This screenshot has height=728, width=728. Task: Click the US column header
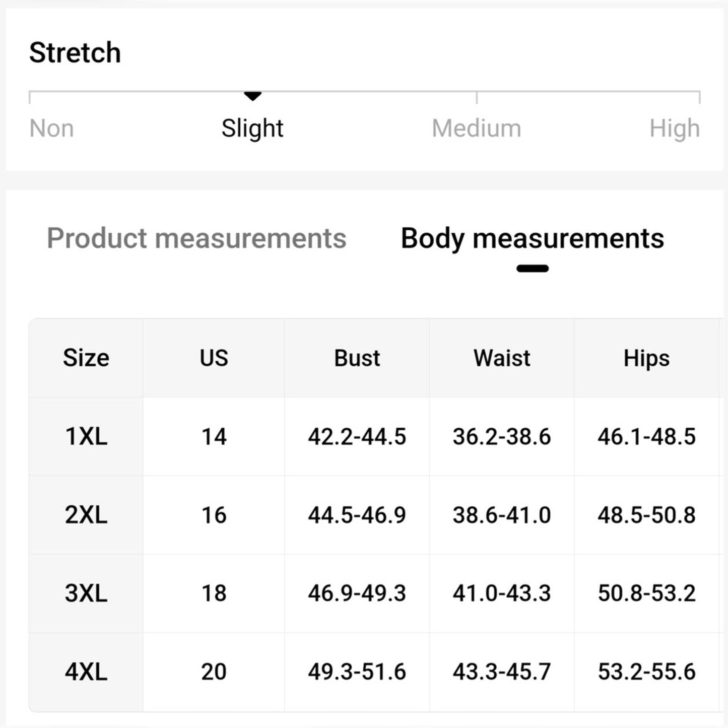tap(214, 358)
